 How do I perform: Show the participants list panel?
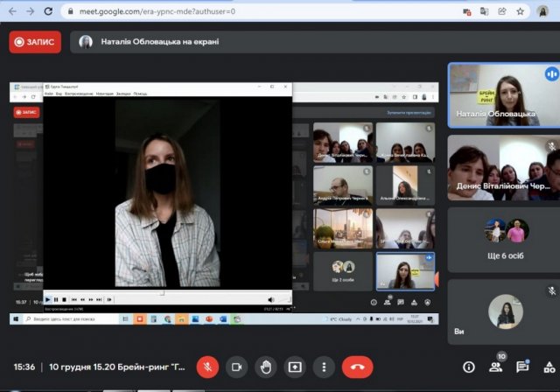(x=495, y=367)
